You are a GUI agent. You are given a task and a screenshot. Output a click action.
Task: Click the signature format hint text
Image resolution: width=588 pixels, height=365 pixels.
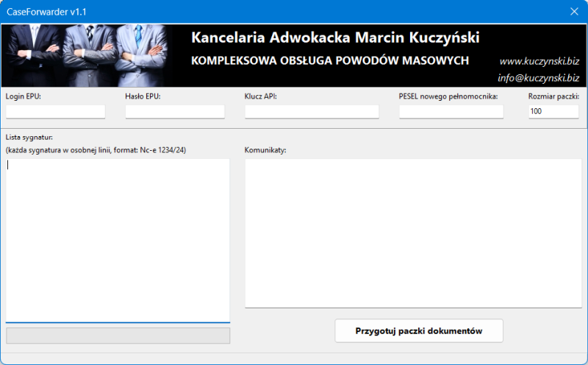coord(96,150)
